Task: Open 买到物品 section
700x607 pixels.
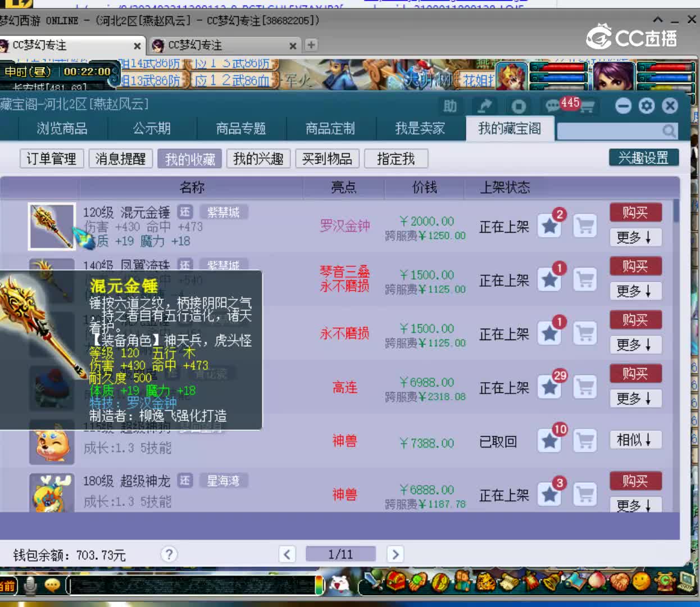Action: coord(327,159)
